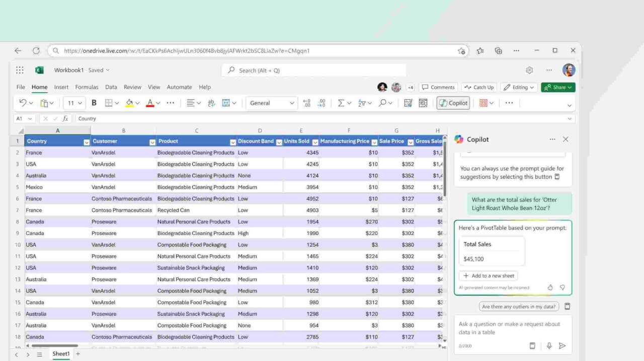Screen dimensions: 644x361
Task: Open the Name Box A1 dropdown
Action: [x=30, y=119]
